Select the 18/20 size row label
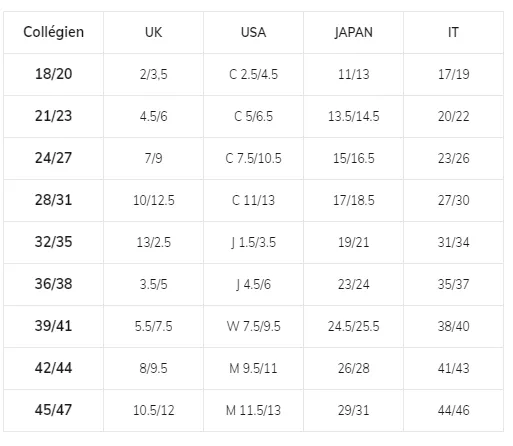The image size is (513, 446). 53,74
